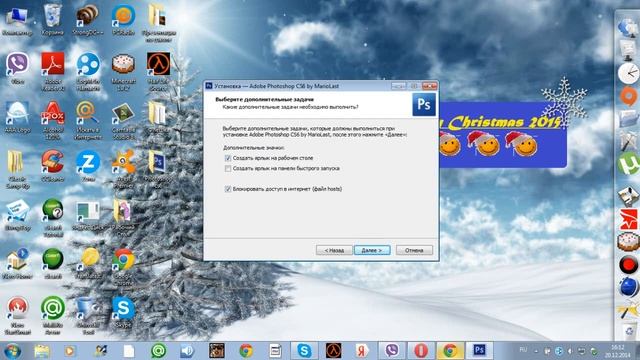Click the RU language indicator in tray
This screenshot has width=640, height=360.
pyautogui.click(x=523, y=350)
